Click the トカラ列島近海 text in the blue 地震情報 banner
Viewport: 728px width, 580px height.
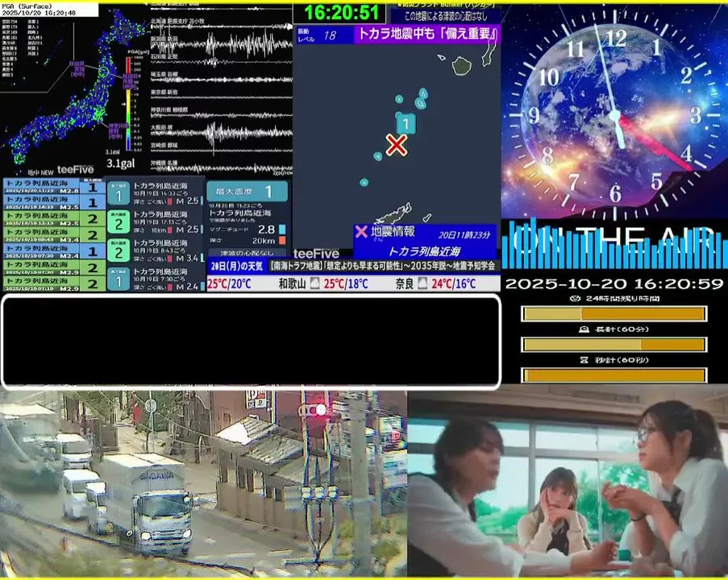pos(424,251)
